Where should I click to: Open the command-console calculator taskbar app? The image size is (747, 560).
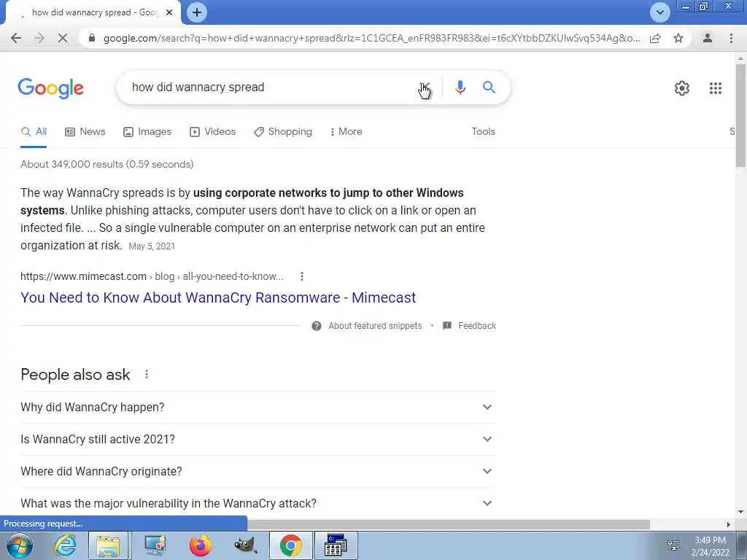336,545
